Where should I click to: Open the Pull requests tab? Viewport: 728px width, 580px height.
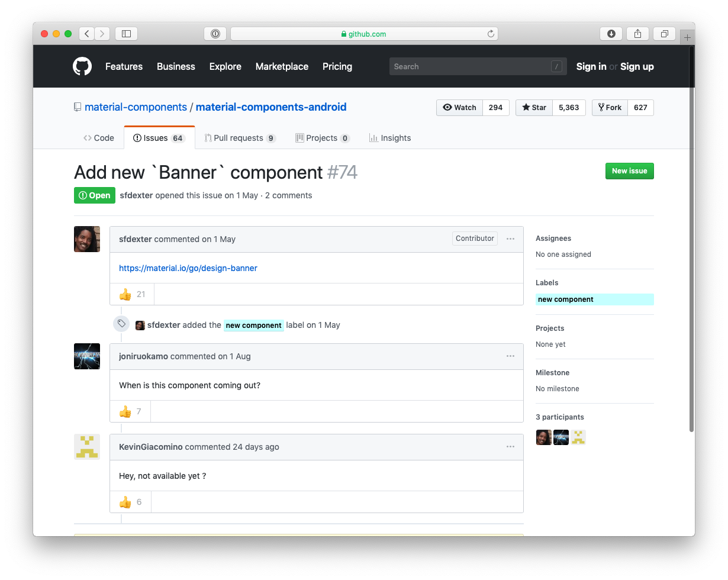[x=240, y=138]
